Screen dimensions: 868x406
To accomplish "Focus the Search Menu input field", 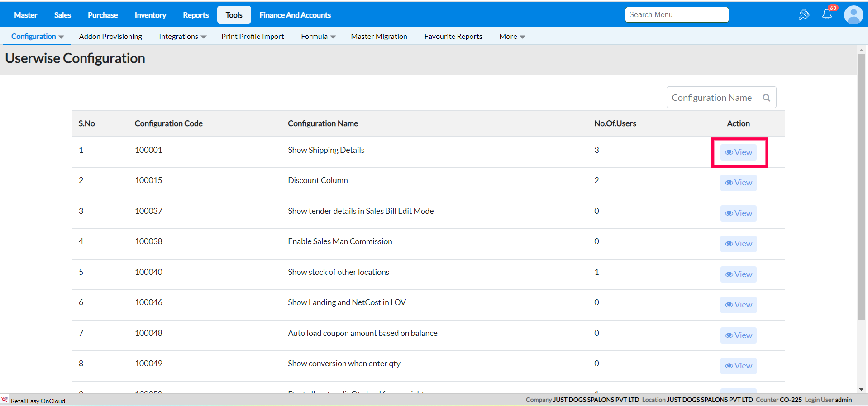I will 677,14.
